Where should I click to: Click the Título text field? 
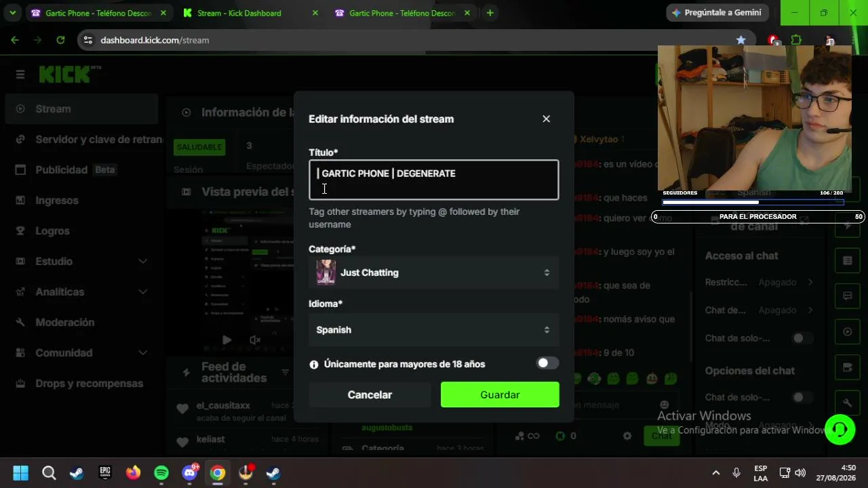pyautogui.click(x=434, y=180)
